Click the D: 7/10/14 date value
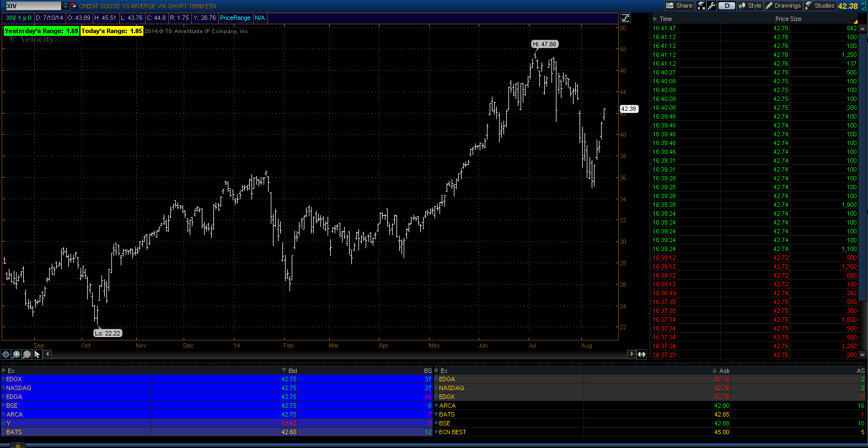 (x=50, y=18)
